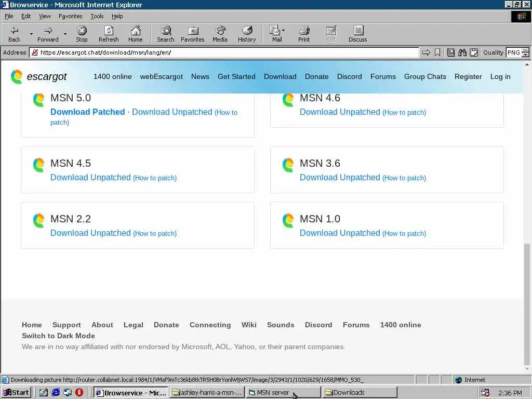
Task: Open the Media toolbar button
Action: tap(220, 34)
